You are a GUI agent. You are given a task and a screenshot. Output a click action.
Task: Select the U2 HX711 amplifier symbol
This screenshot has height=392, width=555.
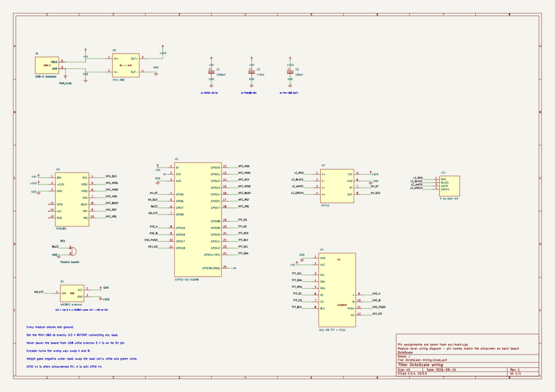(x=337, y=186)
